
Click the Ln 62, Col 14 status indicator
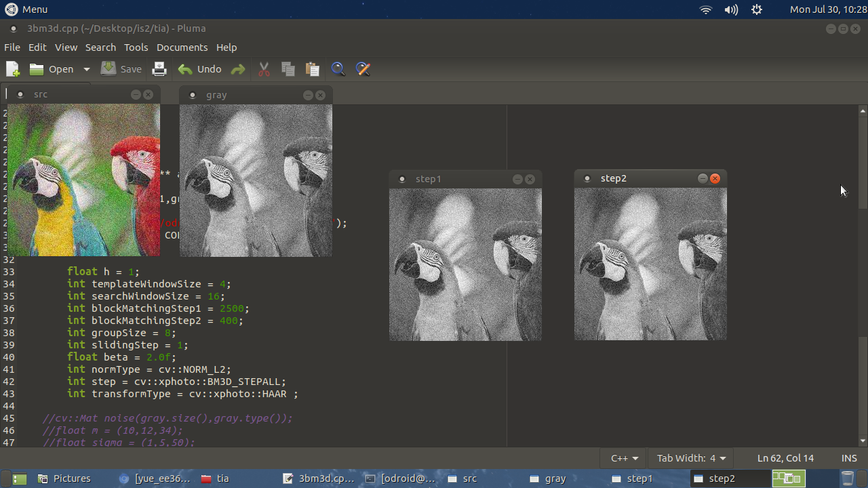pos(785,458)
